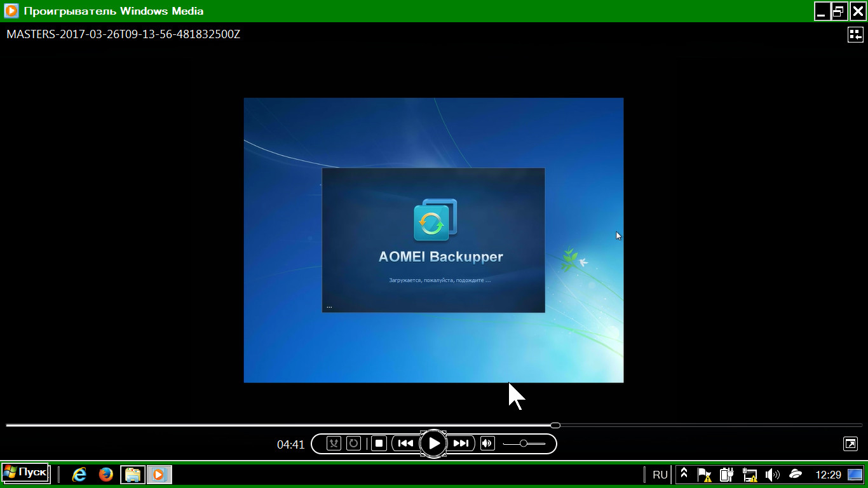Start playback with the Play button
Screen dimensions: 868x488
(x=434, y=444)
